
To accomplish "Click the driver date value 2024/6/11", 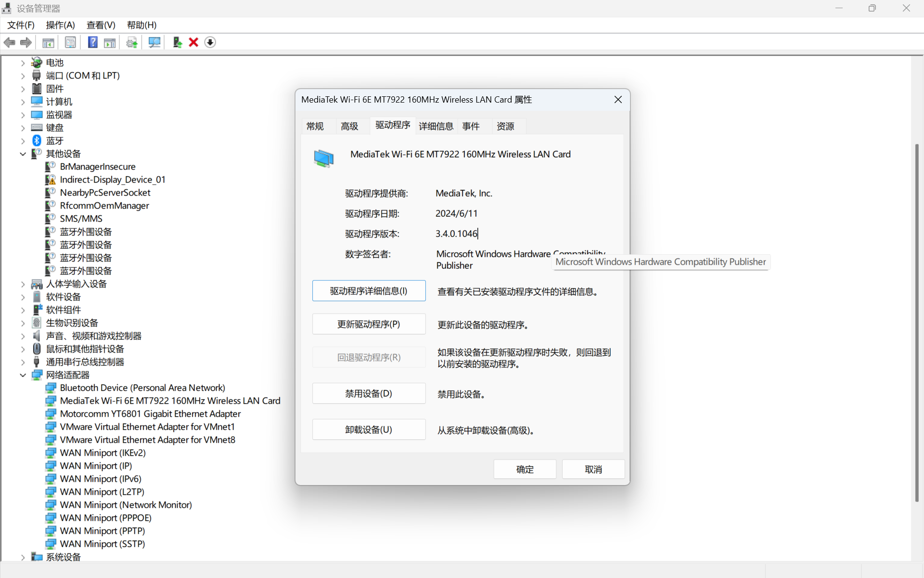I will [457, 213].
